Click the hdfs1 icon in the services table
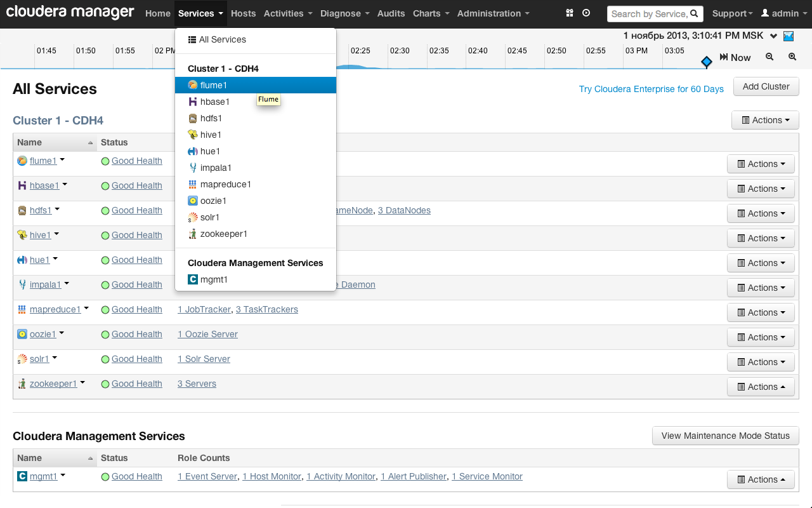This screenshot has height=508, width=812. [x=22, y=210]
